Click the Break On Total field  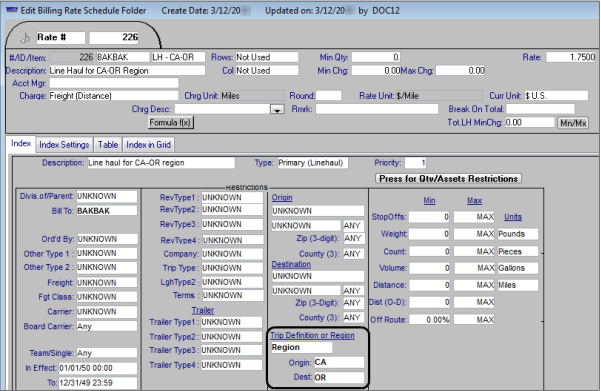(540, 109)
